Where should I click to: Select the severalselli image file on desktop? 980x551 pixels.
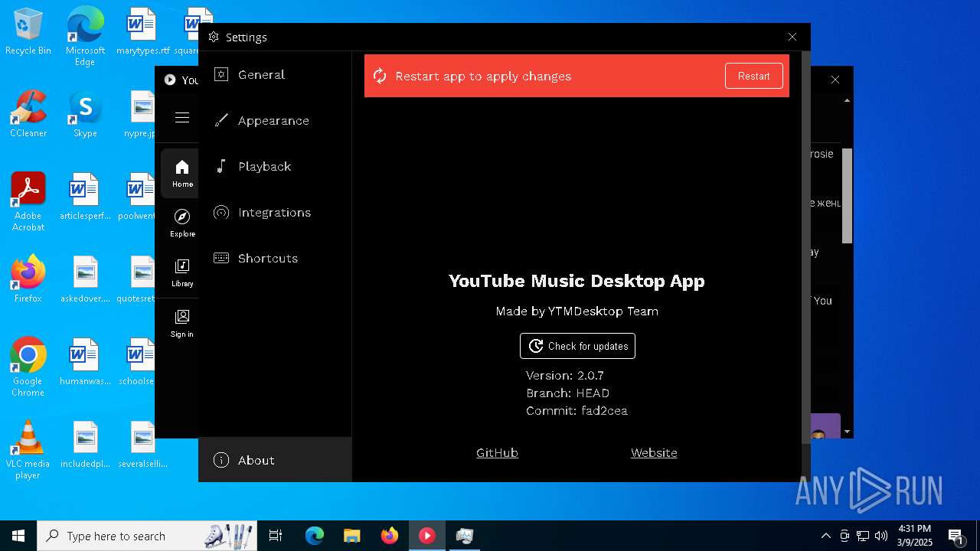tap(142, 445)
